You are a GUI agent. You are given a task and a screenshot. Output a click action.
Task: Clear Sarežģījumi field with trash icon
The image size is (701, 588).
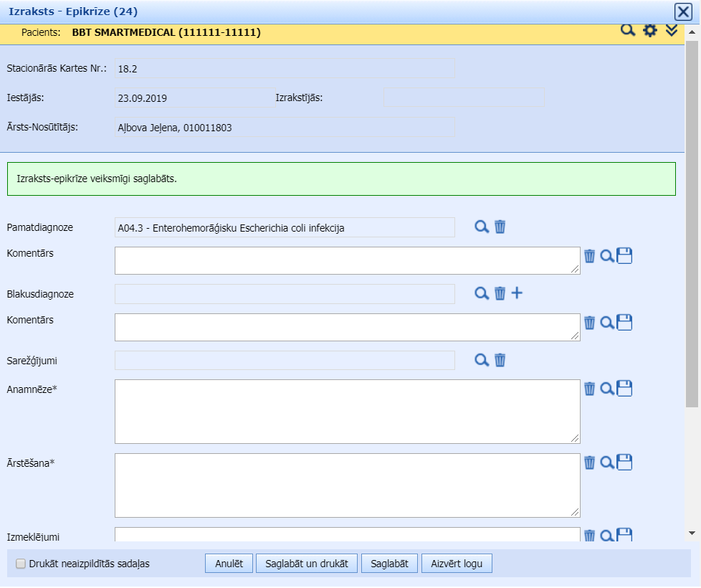pos(500,360)
